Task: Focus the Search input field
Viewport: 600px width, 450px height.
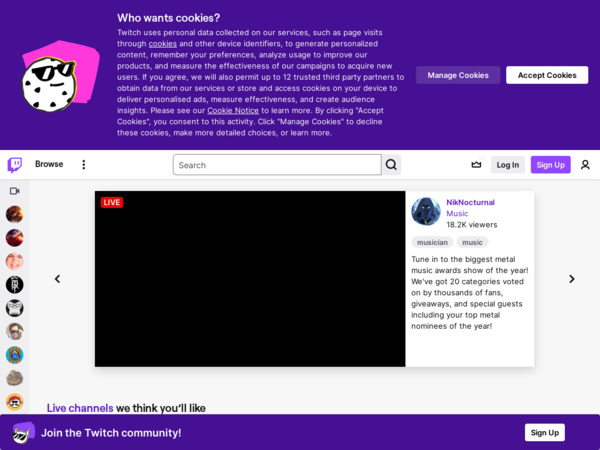Action: (277, 165)
